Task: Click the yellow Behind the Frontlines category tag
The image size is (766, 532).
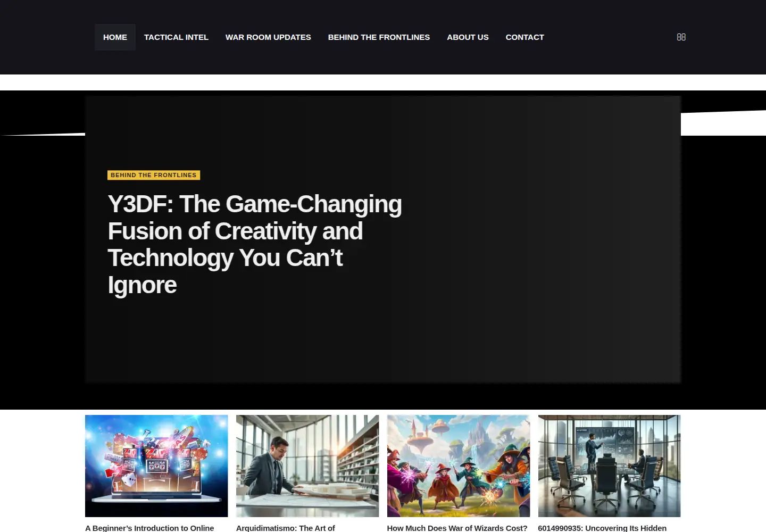Action: click(154, 175)
